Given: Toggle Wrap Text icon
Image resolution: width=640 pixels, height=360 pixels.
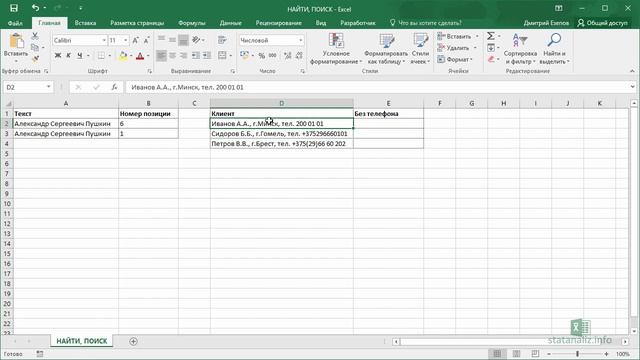Looking at the screenshot, I should (222, 40).
